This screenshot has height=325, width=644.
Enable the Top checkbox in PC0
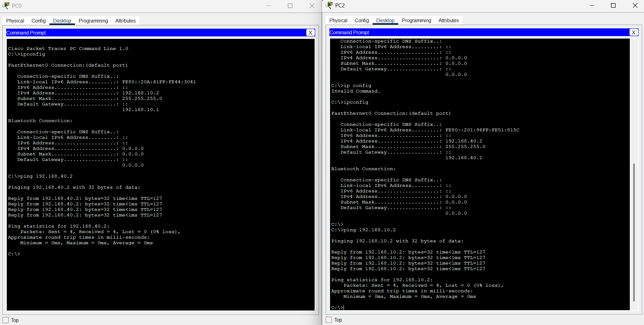pos(6,320)
